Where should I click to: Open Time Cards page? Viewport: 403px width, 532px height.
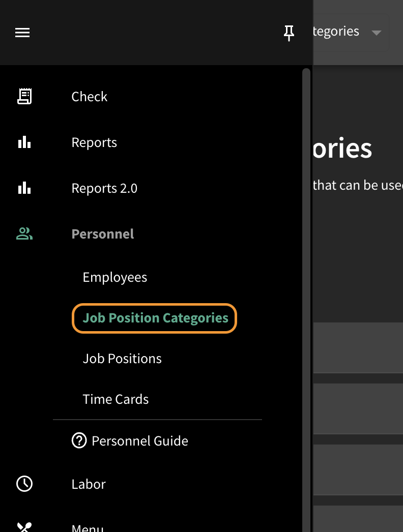tap(116, 399)
